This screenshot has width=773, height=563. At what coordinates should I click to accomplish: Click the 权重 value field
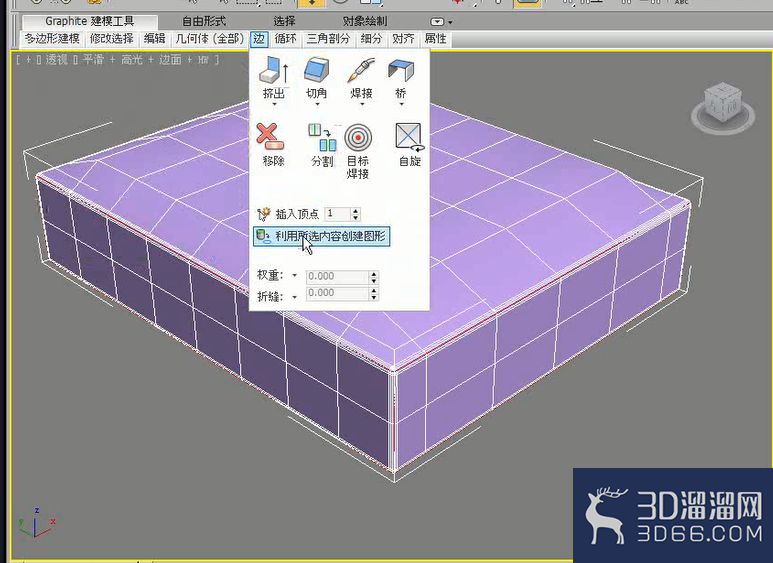pyautogui.click(x=337, y=276)
